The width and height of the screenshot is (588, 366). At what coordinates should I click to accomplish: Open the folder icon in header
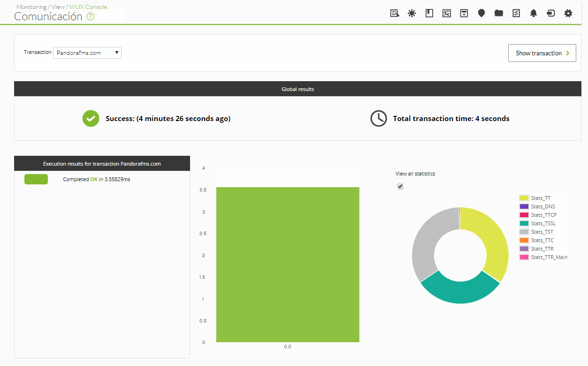point(499,13)
